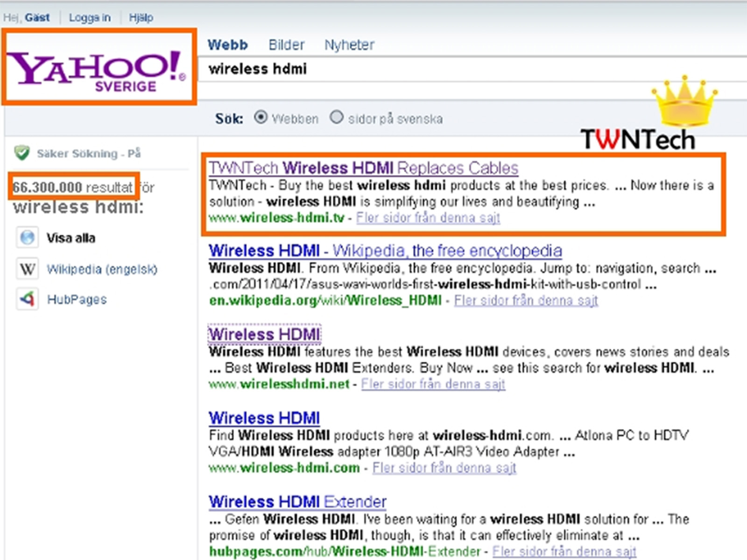The image size is (747, 560).
Task: Open the Logga in link
Action: [90, 18]
